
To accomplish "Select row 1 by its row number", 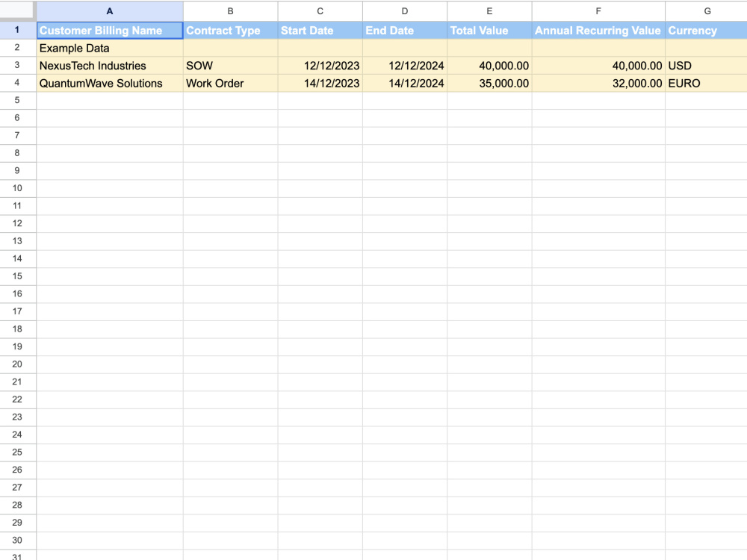I will tap(17, 30).
